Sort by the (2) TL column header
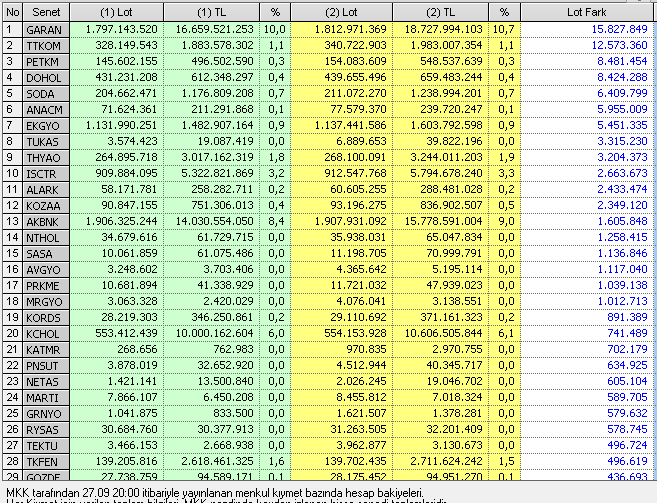657x503 pixels. coord(440,13)
